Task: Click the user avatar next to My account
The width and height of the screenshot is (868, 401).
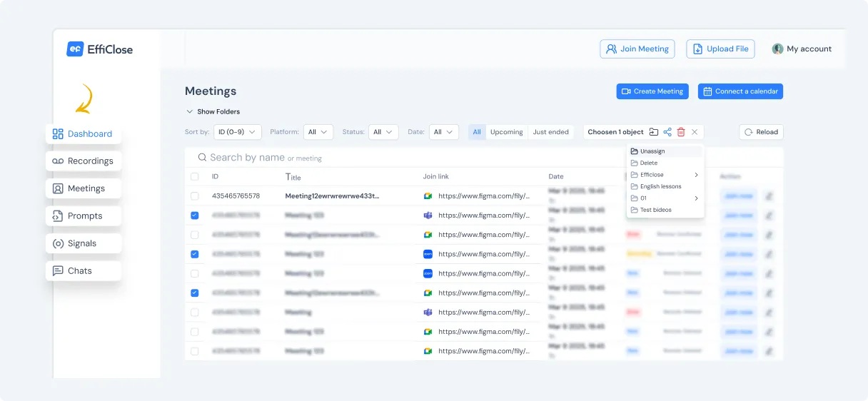Action: point(777,49)
